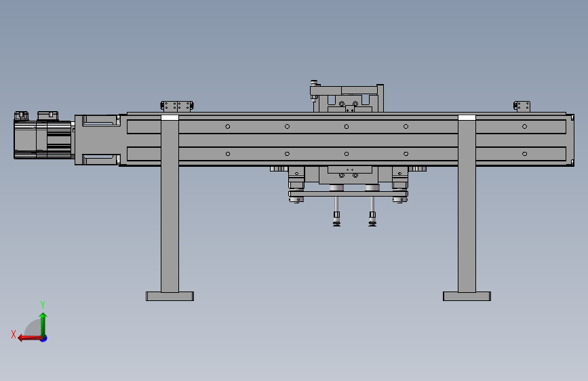588x381 pixels.
Task: Select the left sensor block on top of the rail
Action: (177, 106)
